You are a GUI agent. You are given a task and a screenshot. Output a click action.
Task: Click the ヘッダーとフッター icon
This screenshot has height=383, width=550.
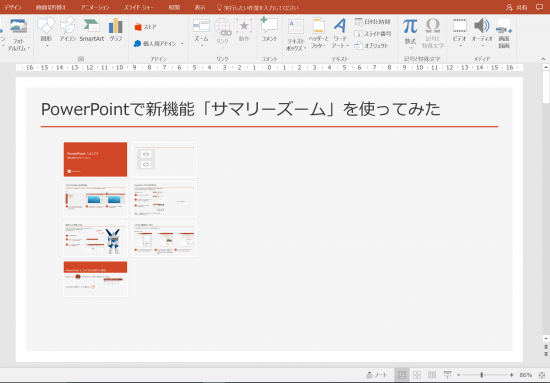318,33
